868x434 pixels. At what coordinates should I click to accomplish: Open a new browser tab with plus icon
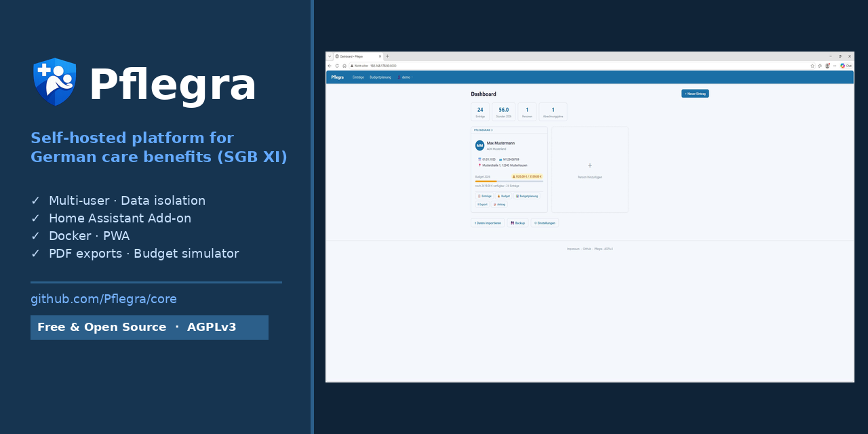click(x=387, y=56)
